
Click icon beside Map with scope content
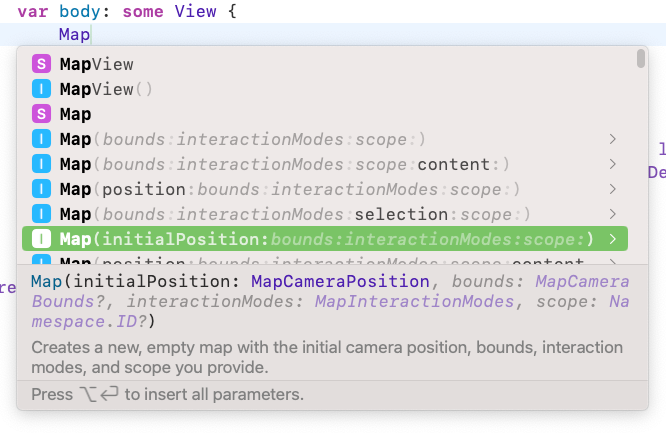pyautogui.click(x=41, y=164)
